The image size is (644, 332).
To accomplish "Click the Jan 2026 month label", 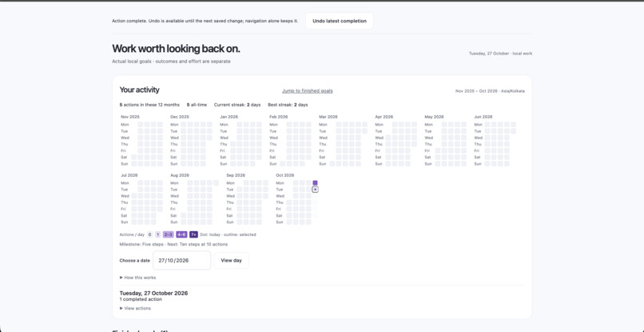I will tap(229, 117).
